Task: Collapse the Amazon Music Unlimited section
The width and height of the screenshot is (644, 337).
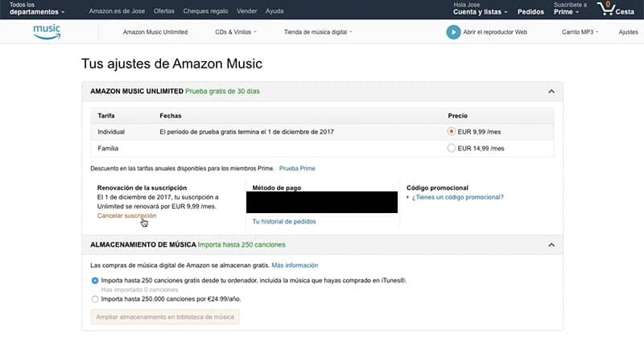Action: click(551, 91)
